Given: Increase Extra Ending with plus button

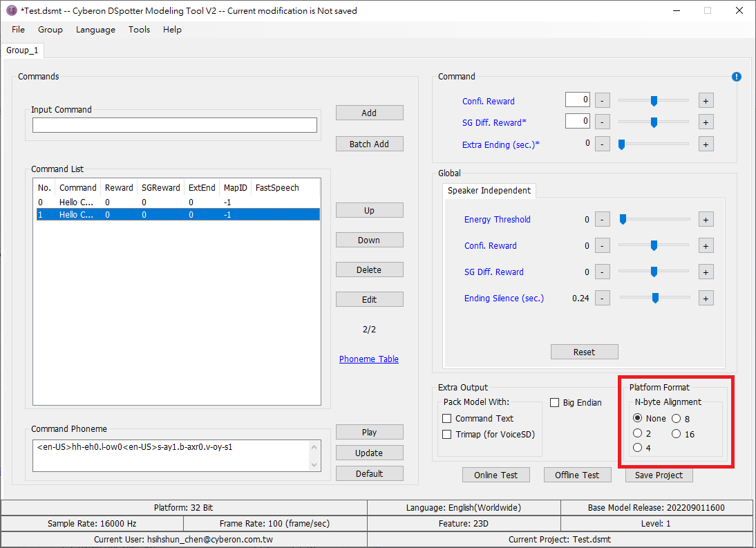Looking at the screenshot, I should tap(706, 144).
